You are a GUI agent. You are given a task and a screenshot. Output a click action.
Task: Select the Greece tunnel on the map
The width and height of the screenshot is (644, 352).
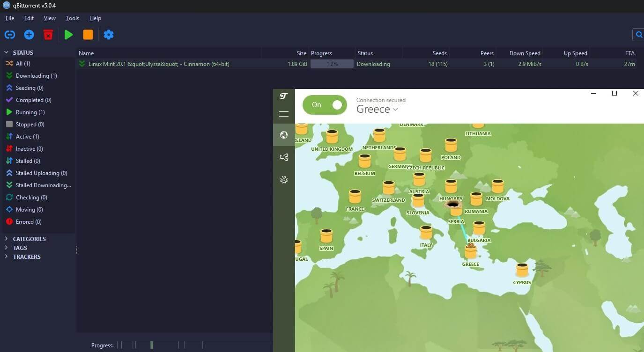[471, 251]
